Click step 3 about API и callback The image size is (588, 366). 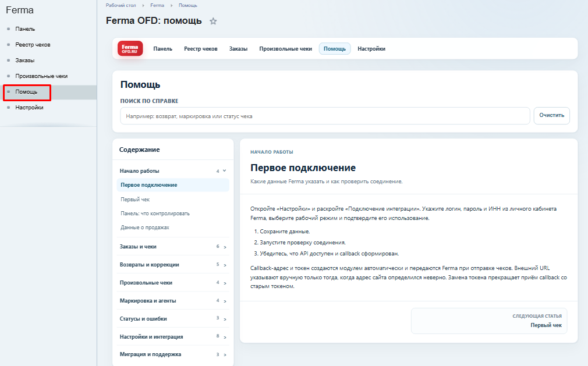(x=326, y=254)
